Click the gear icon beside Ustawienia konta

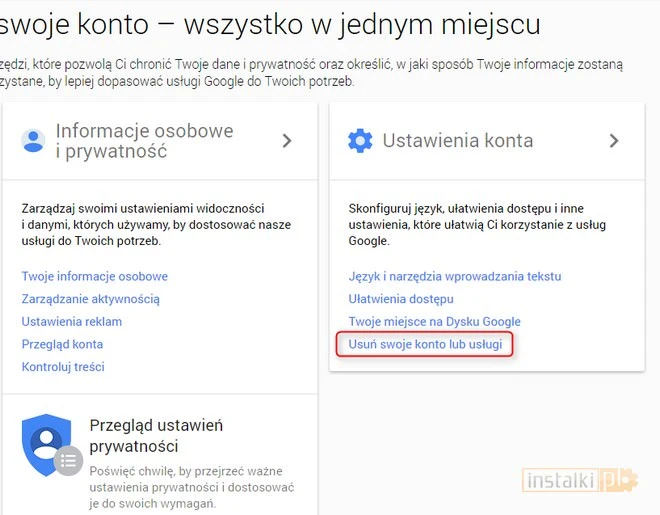tap(360, 141)
